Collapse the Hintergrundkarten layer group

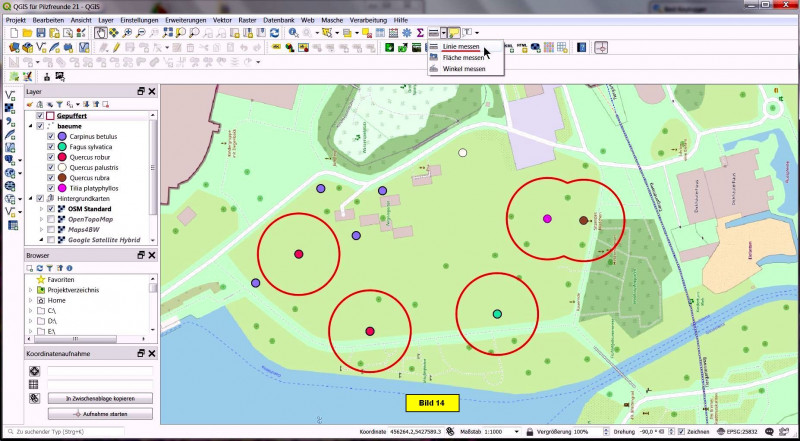coord(29,198)
